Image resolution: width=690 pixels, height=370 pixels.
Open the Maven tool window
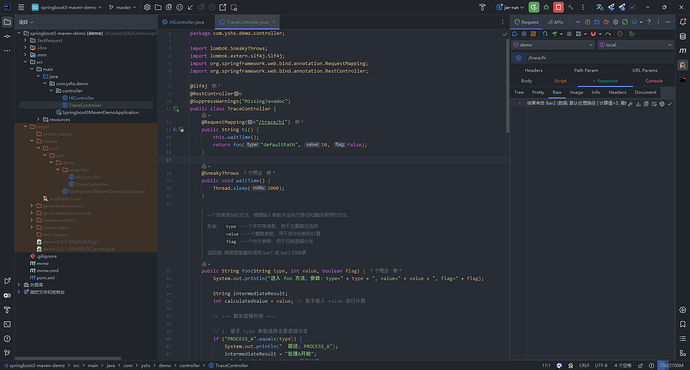(683, 51)
